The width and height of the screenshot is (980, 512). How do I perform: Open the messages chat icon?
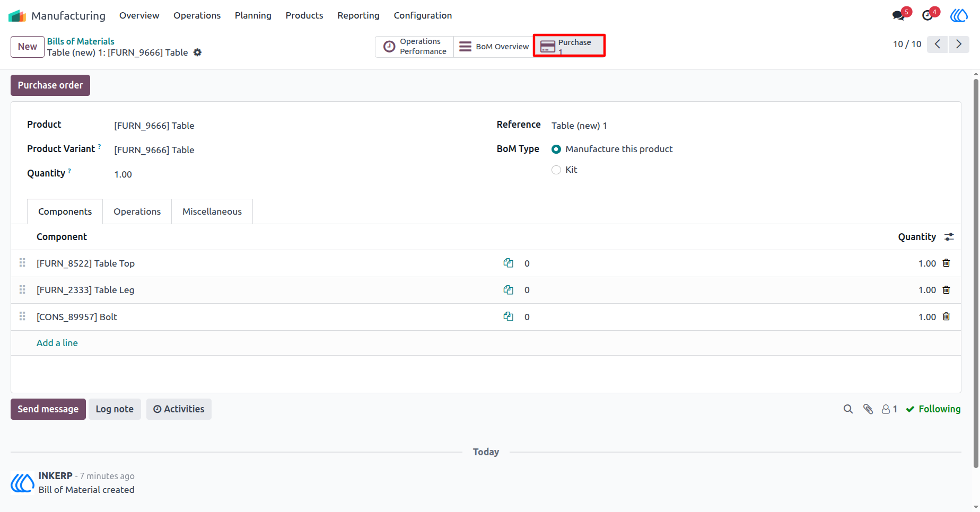tap(898, 15)
